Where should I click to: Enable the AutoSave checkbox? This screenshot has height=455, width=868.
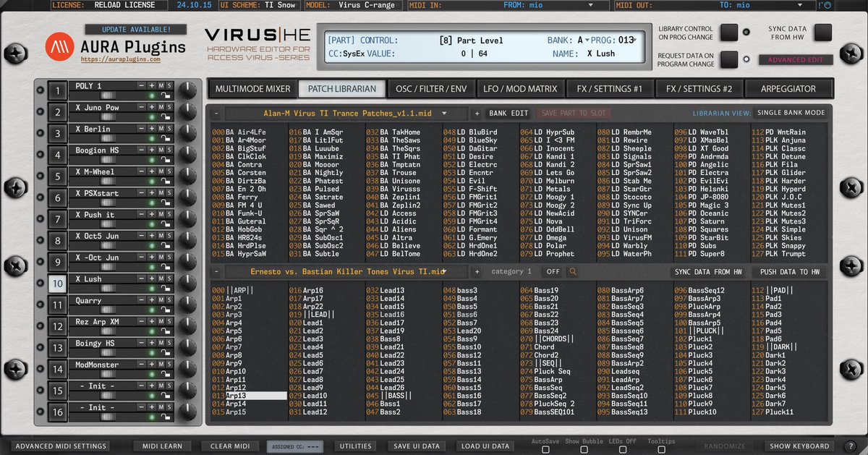coord(545,449)
